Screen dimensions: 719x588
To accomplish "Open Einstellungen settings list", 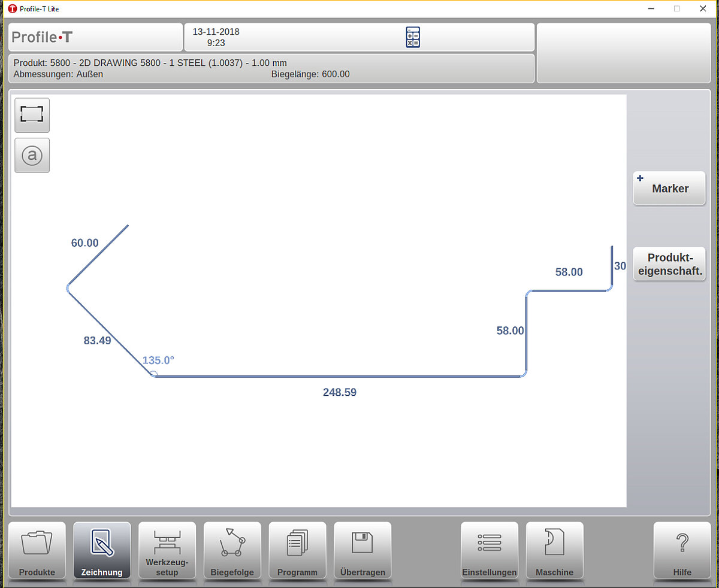I will point(489,551).
